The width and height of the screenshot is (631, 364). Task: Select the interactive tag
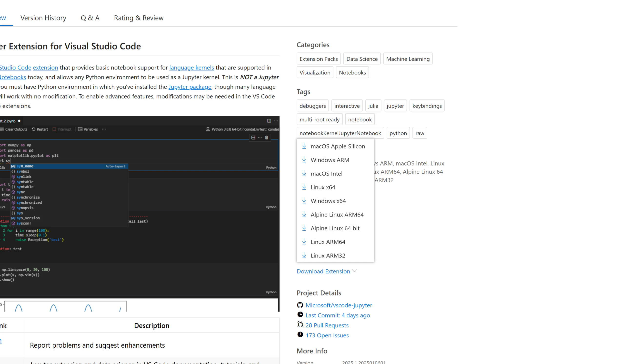pyautogui.click(x=347, y=106)
